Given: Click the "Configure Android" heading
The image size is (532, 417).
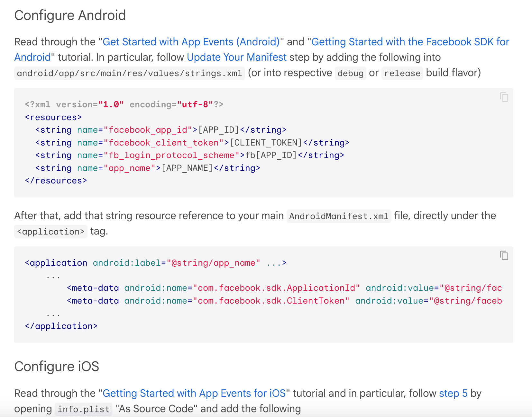Looking at the screenshot, I should (x=70, y=15).
